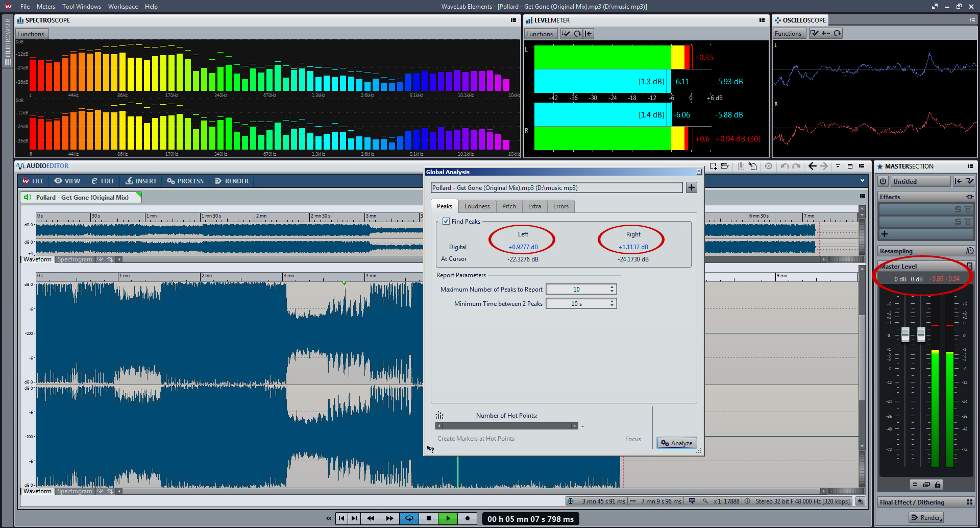
Task: Add an effect slot with the plus icon
Action: click(x=885, y=234)
